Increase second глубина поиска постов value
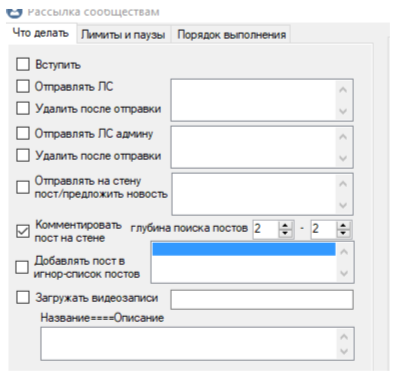 343,226
